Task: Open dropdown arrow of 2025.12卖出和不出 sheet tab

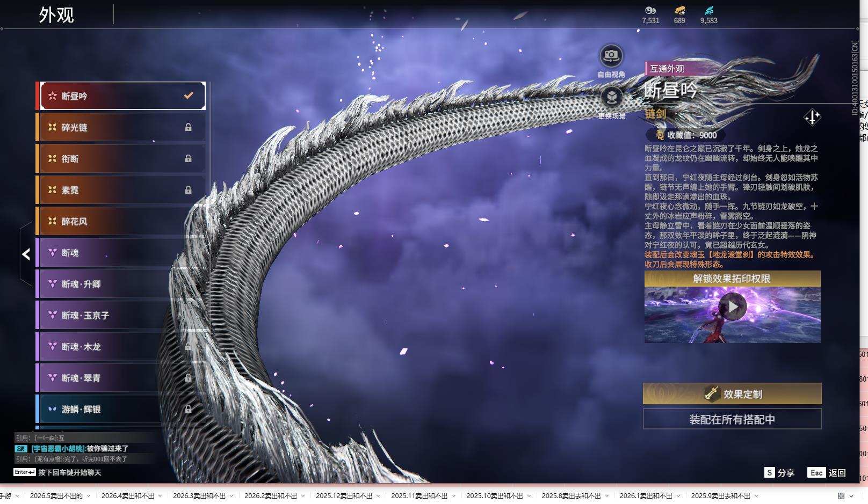Action: 378,496
